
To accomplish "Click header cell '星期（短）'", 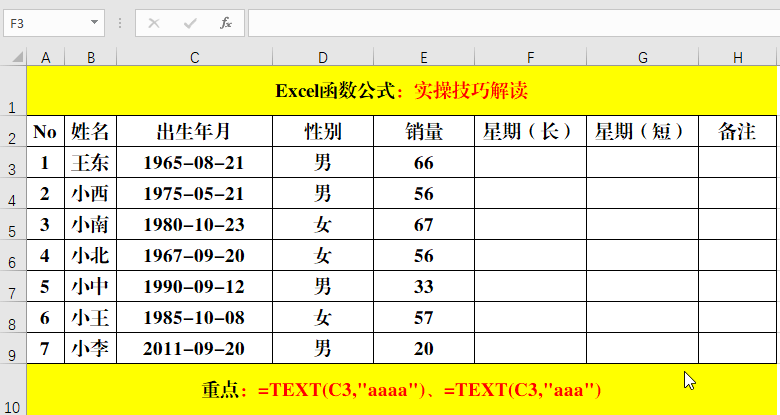I will pyautogui.click(x=643, y=131).
